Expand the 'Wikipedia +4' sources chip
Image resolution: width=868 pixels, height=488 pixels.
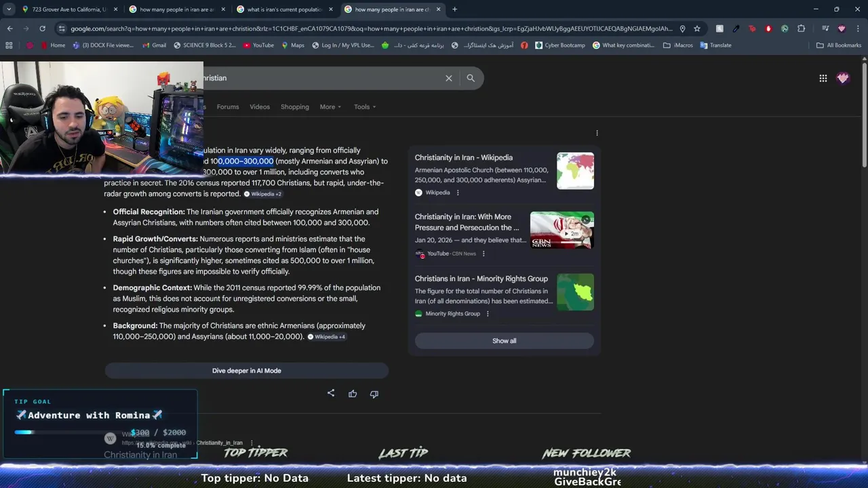327,337
